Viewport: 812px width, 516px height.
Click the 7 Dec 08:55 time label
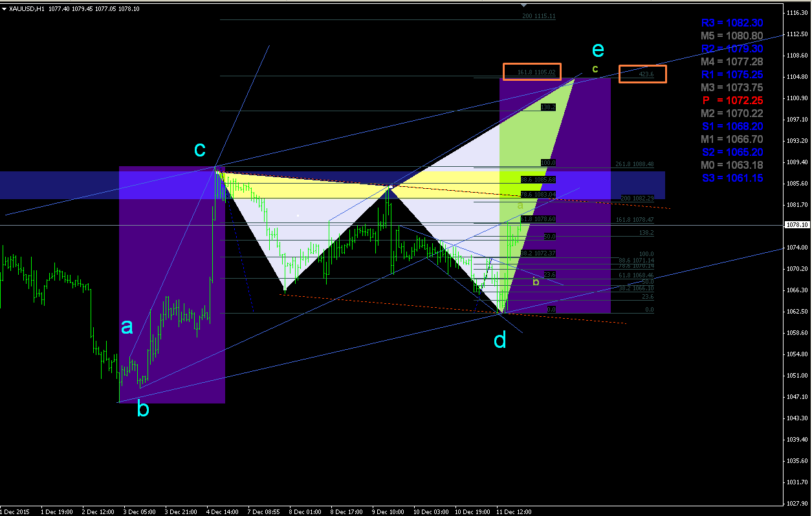(x=264, y=511)
